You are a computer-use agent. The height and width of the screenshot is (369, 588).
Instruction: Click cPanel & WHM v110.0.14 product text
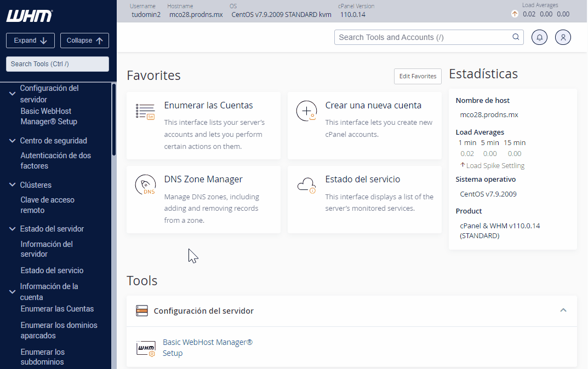point(500,231)
